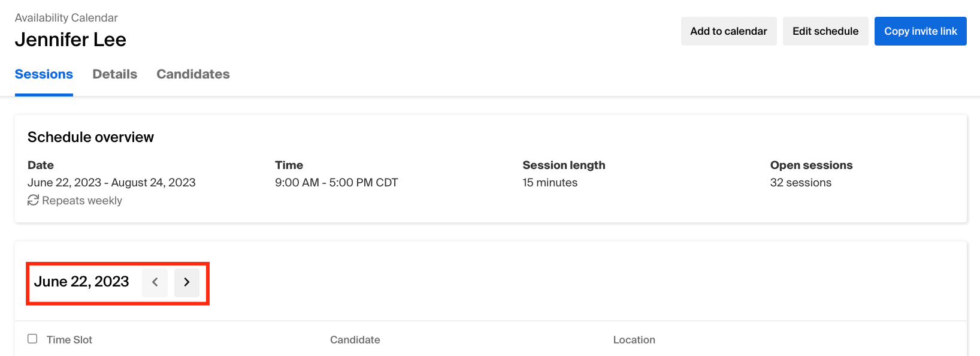
Task: Select the 9:00 AM - 5:00 PM CDT time
Action: click(x=337, y=183)
